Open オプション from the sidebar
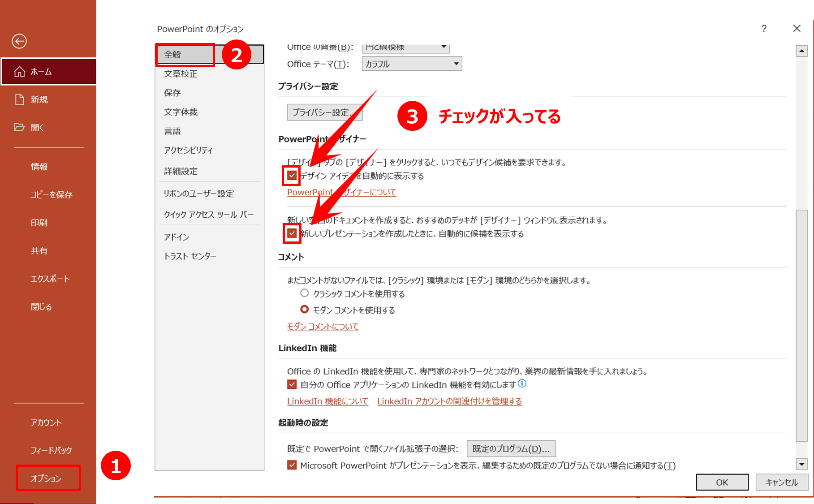This screenshot has height=504, width=814. tap(46, 478)
